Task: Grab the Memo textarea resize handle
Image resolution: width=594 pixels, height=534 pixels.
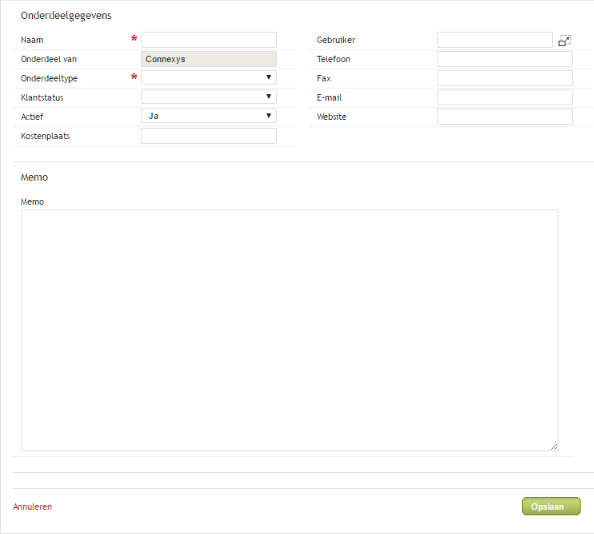Action: (x=554, y=447)
